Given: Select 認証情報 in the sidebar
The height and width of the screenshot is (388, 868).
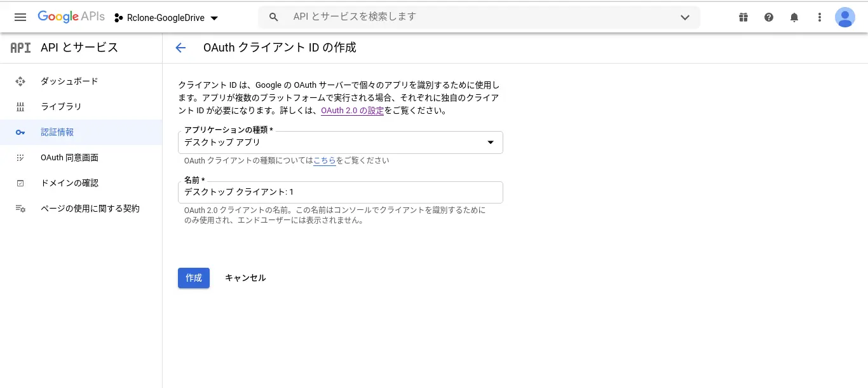Looking at the screenshot, I should 81,132.
